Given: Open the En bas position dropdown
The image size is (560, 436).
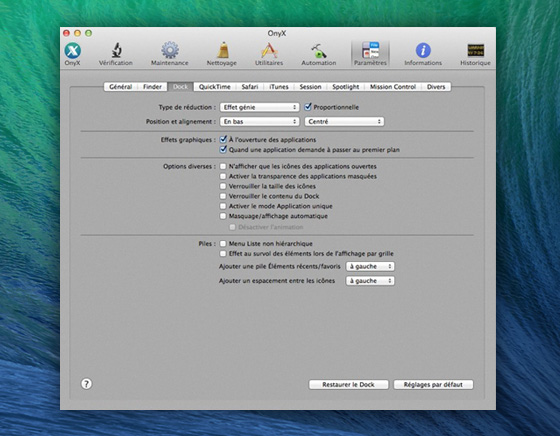Looking at the screenshot, I should tap(260, 121).
